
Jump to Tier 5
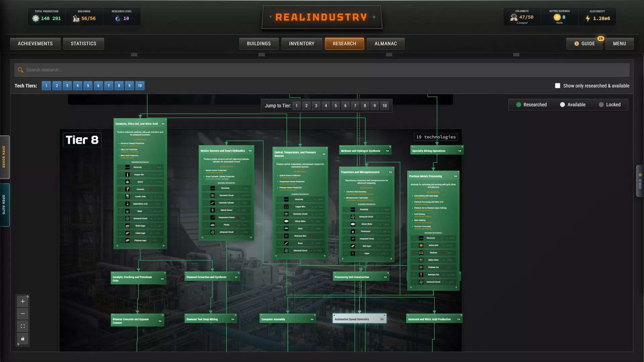[x=335, y=106]
